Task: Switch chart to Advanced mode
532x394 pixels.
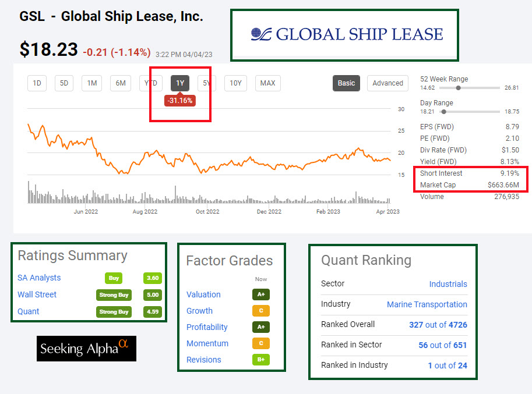Action: (x=387, y=83)
